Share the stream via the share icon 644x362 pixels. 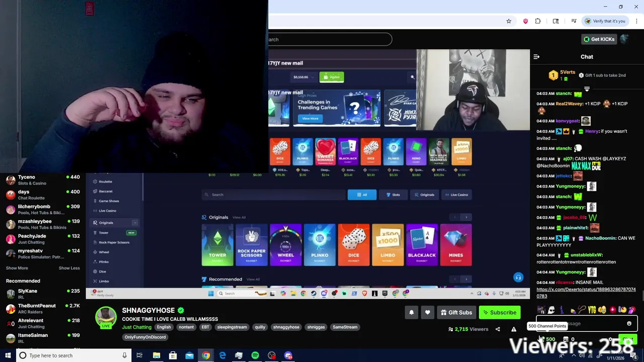(x=498, y=329)
